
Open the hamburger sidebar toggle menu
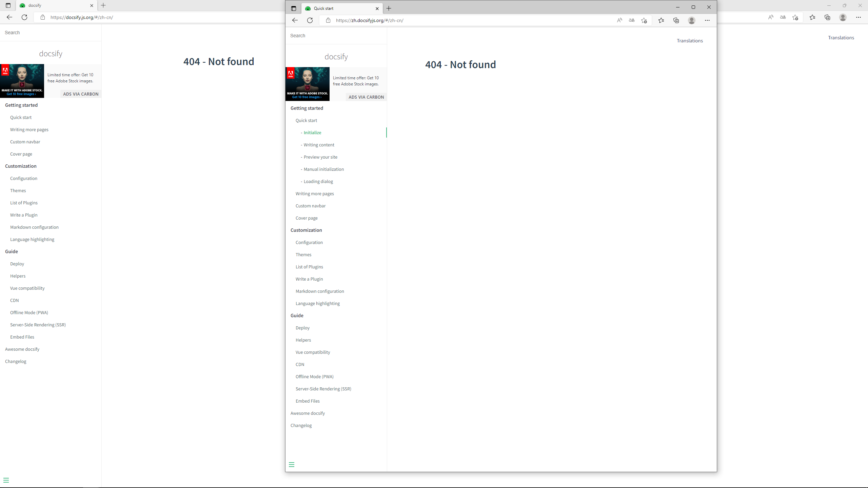pyautogui.click(x=292, y=464)
